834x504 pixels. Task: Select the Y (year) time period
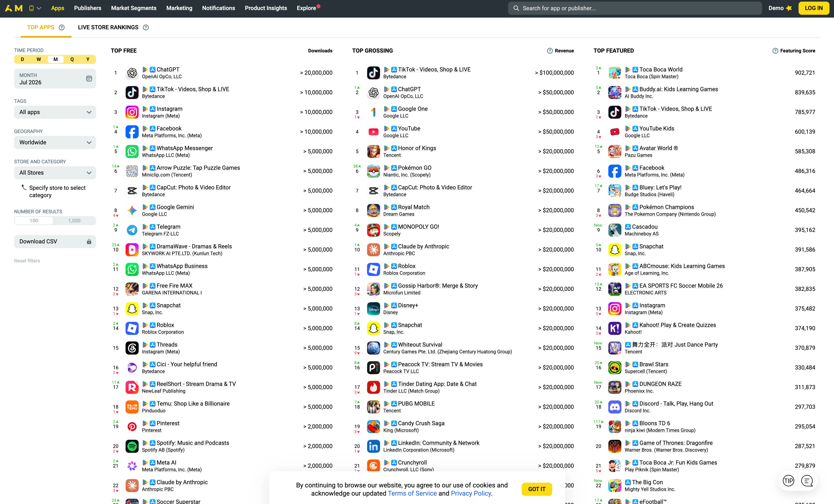click(88, 59)
